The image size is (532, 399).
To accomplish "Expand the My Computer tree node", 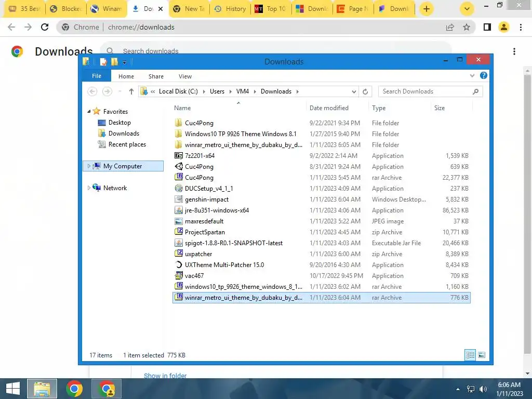I will pos(89,166).
